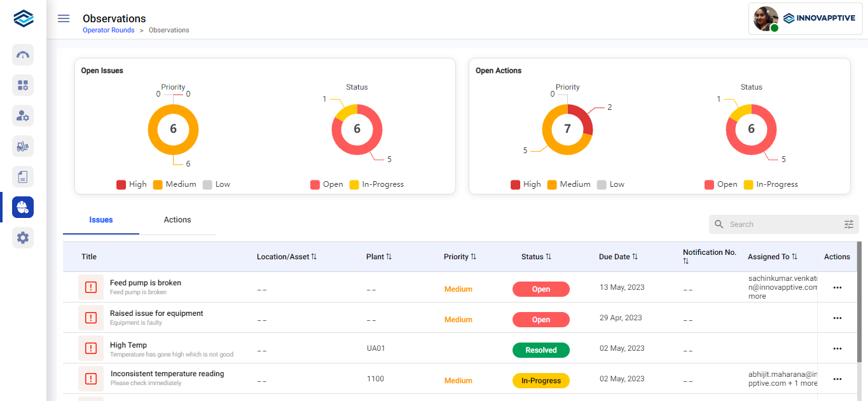868x401 pixels.
Task: Select the 'Inconsistent temperature reading' title
Action: click(x=167, y=374)
